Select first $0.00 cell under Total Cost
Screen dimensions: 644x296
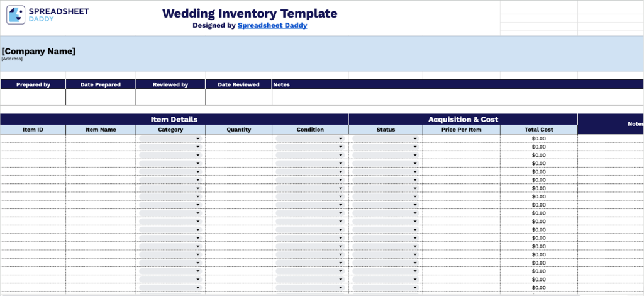(538, 139)
